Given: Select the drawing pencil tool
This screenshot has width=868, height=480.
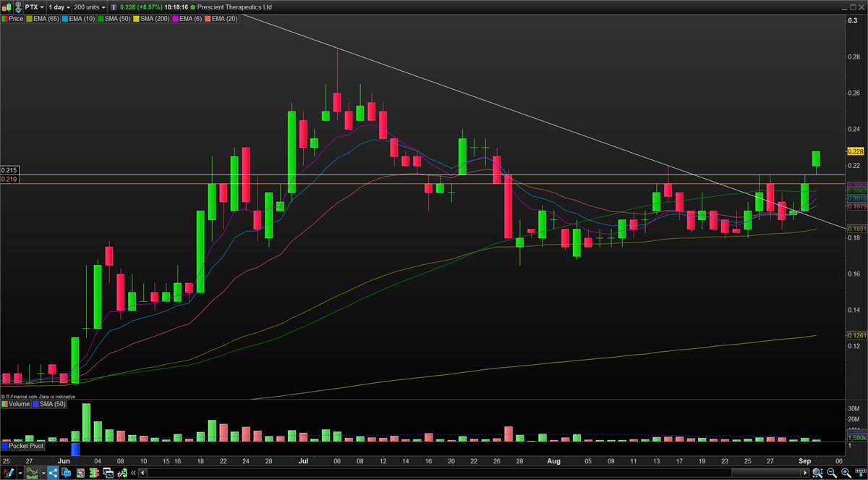Looking at the screenshot, I should point(8,473).
